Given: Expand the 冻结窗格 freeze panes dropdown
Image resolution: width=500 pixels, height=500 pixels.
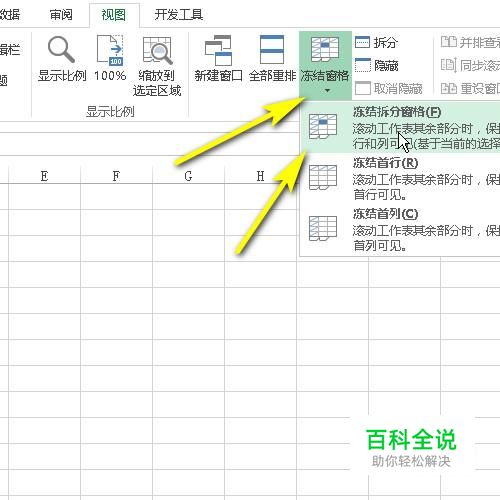Looking at the screenshot, I should [325, 65].
